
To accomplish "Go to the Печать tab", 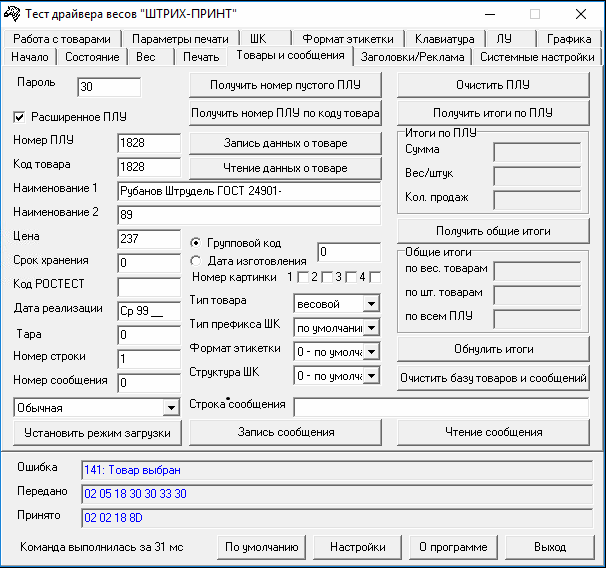I will tap(201, 57).
